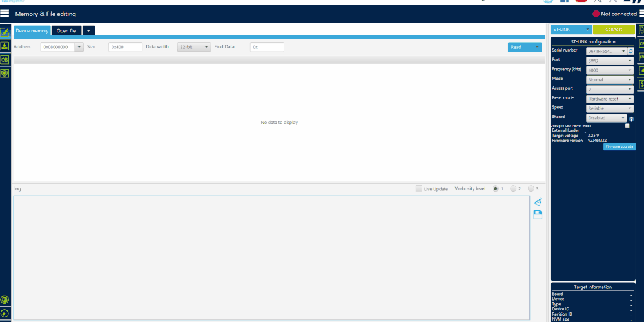Open the Mode Normal dropdown

point(610,80)
